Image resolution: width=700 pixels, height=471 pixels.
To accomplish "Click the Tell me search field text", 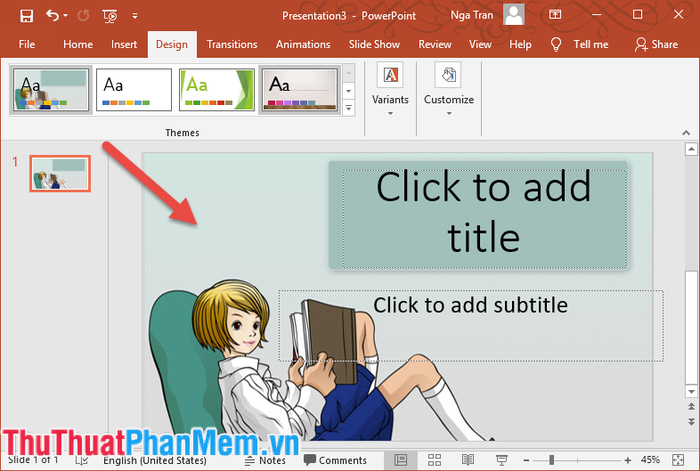I will (591, 44).
